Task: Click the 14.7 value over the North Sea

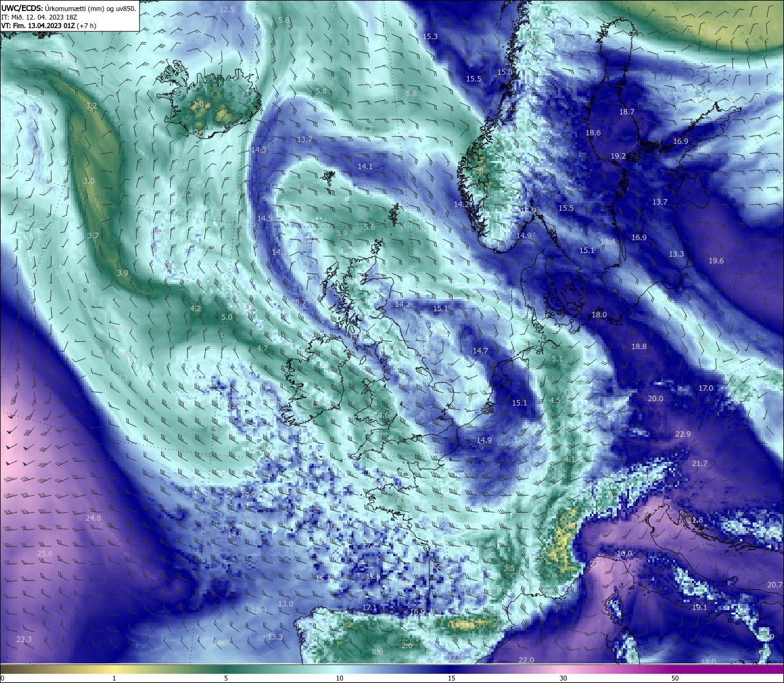Action: point(480,351)
